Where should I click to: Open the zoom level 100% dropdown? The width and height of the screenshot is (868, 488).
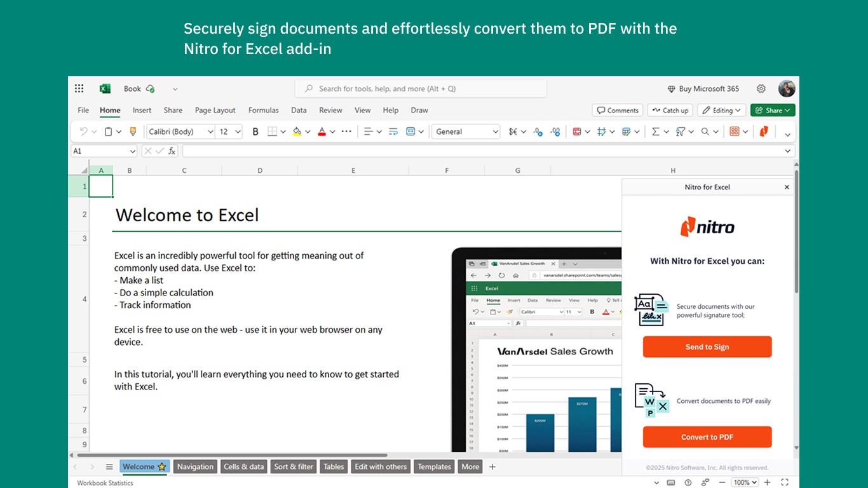point(745,483)
